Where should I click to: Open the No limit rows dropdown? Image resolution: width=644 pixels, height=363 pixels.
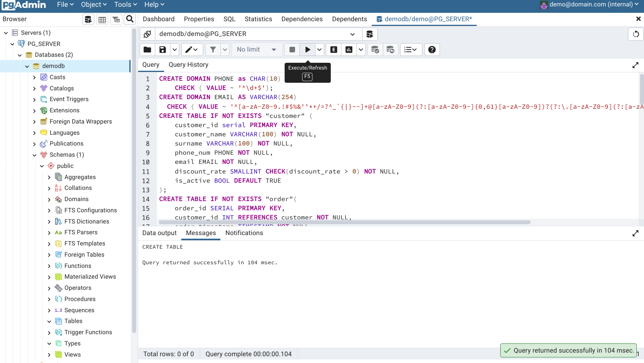(x=257, y=50)
